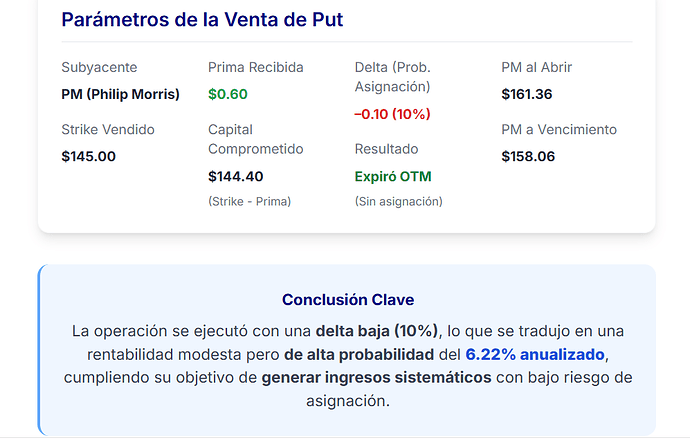This screenshot has width=690, height=447.
Task: Select the green $0.60 premium value
Action: 228,94
